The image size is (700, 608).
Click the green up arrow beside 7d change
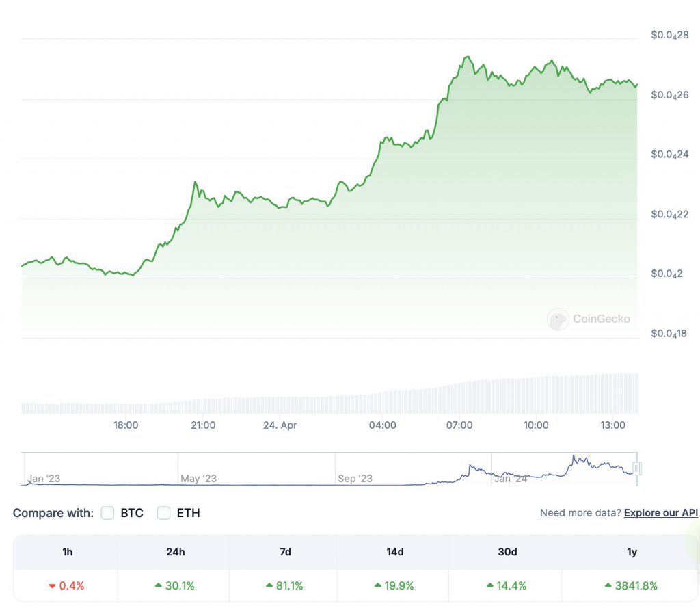click(x=268, y=586)
